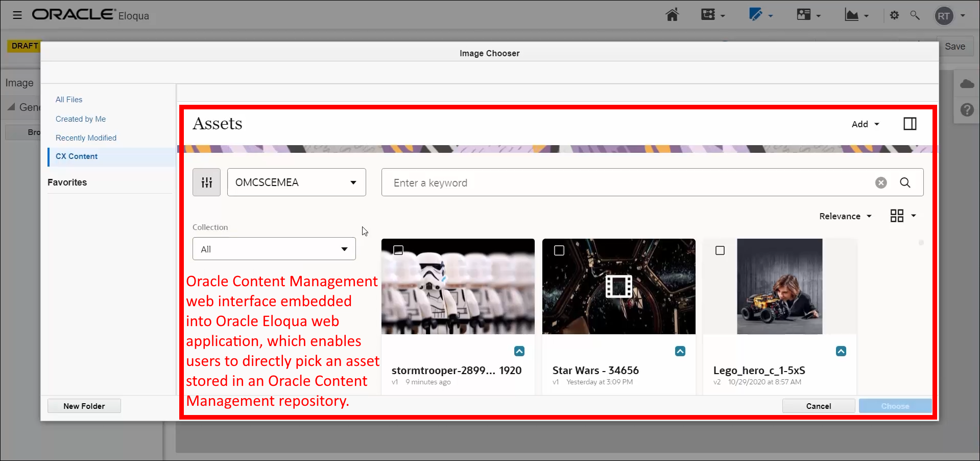
Task: Click the blue Assets pencil icon
Action: point(756,15)
